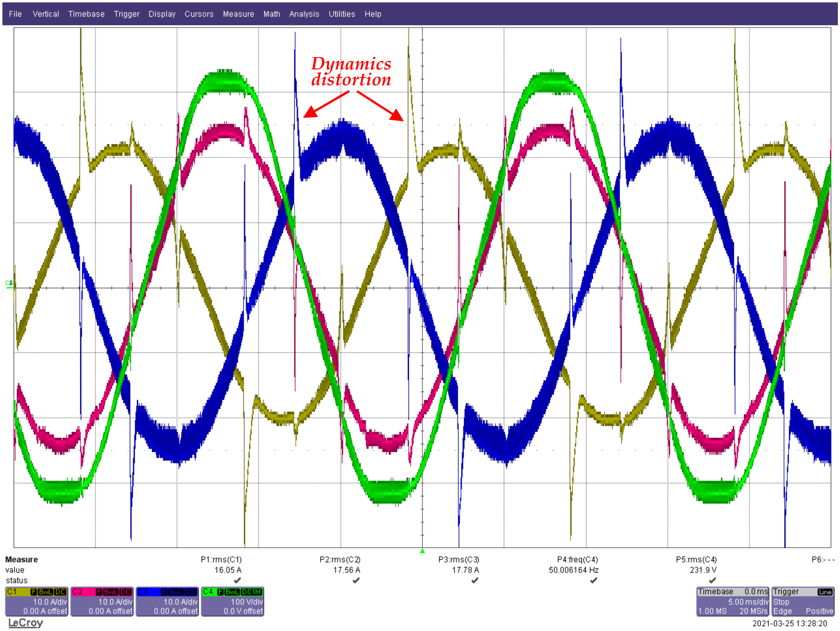This screenshot has width=840, height=631.
Task: Open the C1 channel descriptor box
Action: (x=36, y=601)
